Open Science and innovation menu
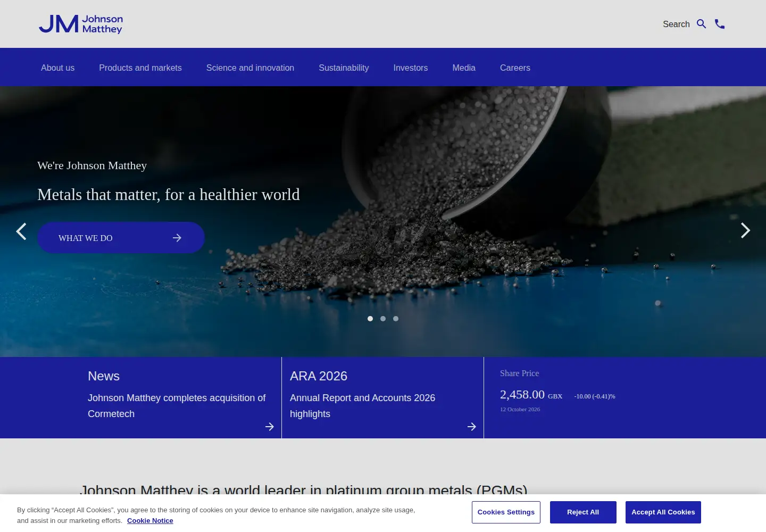The width and height of the screenshot is (766, 532). pos(250,68)
